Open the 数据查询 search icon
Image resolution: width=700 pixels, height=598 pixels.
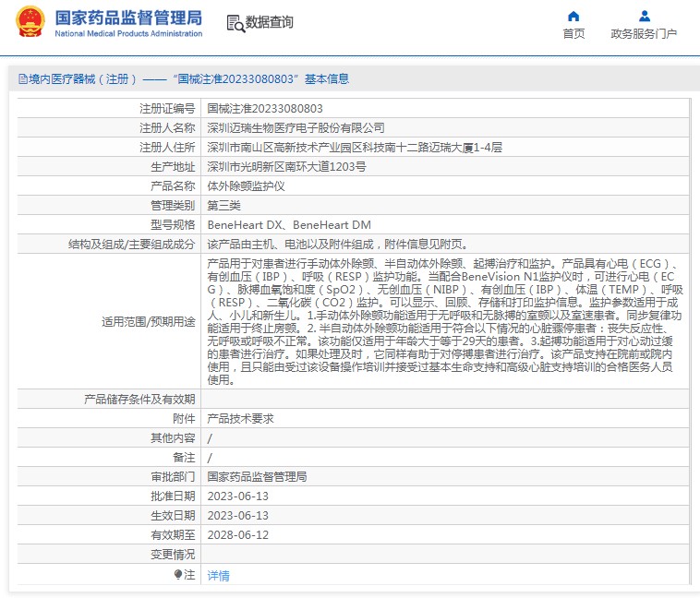pos(235,23)
